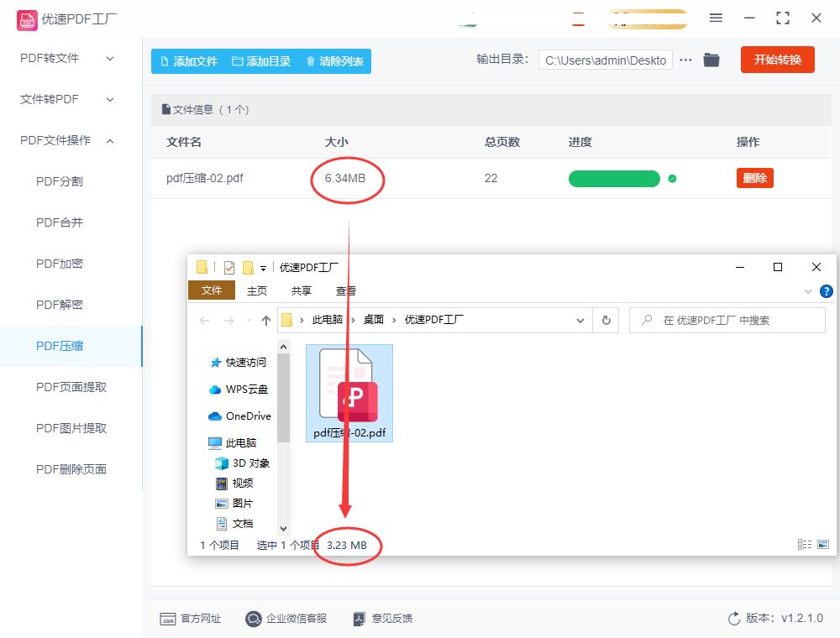
Task: Switch Explorer to large icons view
Action: 823,544
